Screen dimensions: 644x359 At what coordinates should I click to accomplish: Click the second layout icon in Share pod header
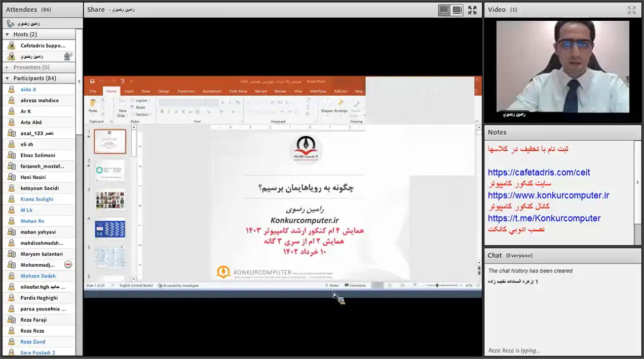tap(457, 10)
